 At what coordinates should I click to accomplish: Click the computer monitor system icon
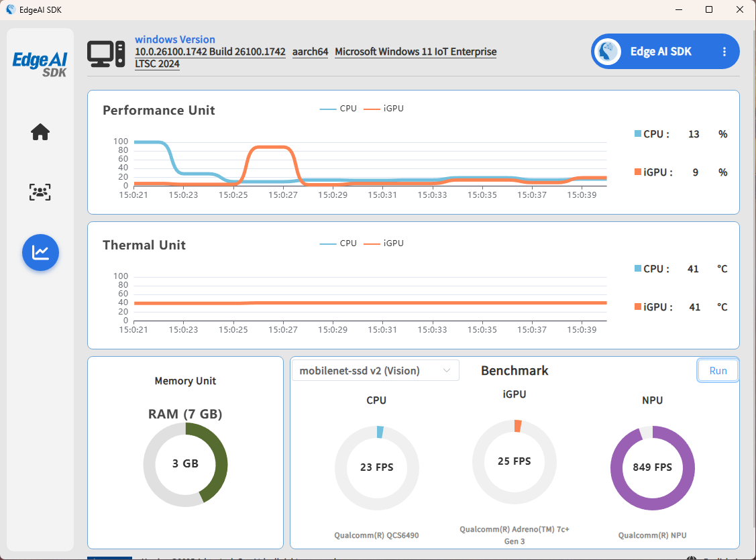(x=106, y=54)
